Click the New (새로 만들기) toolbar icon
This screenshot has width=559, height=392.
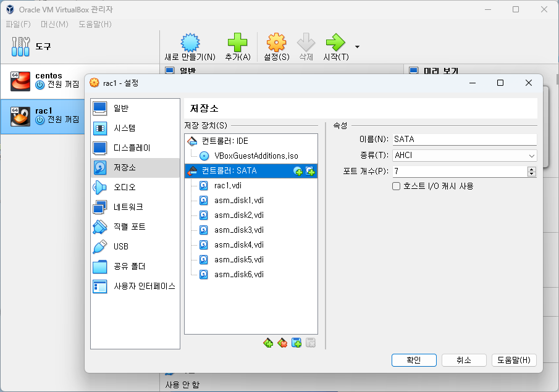tap(190, 43)
